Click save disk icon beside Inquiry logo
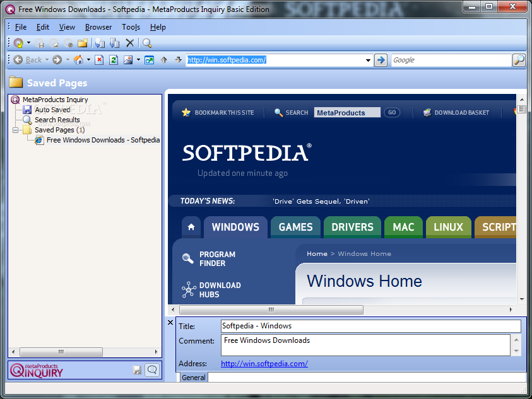 (137, 370)
